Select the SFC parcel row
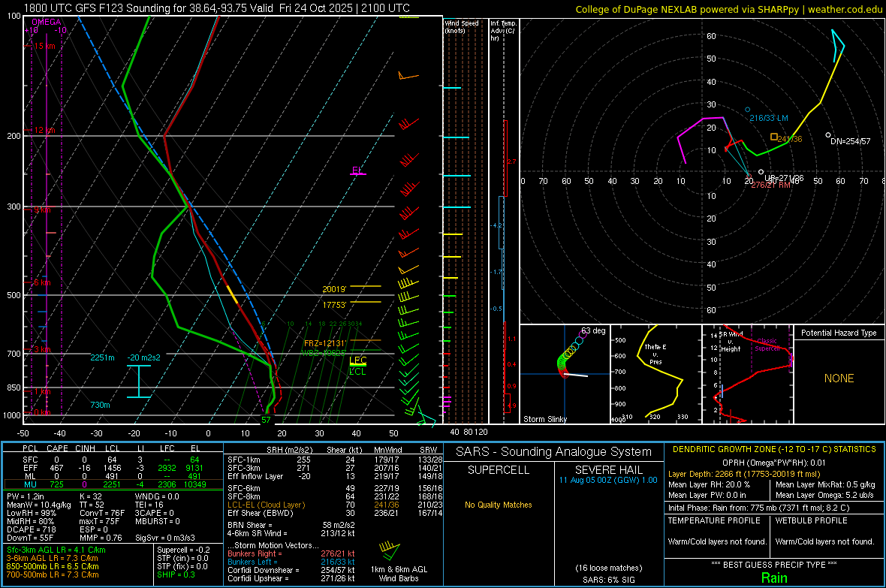Viewport: 886px width, 588px height. coord(113,460)
